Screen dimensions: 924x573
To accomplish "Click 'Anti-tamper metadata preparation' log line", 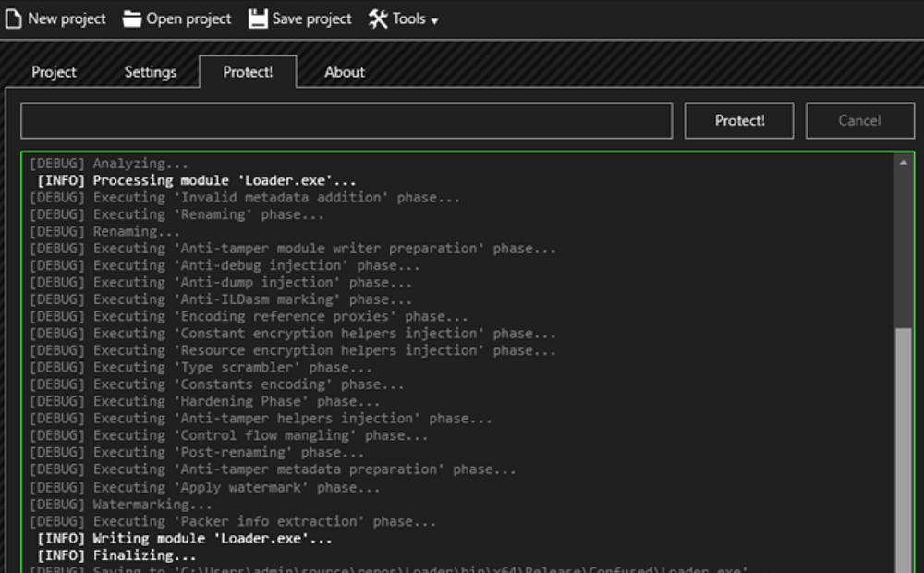I will 273,469.
